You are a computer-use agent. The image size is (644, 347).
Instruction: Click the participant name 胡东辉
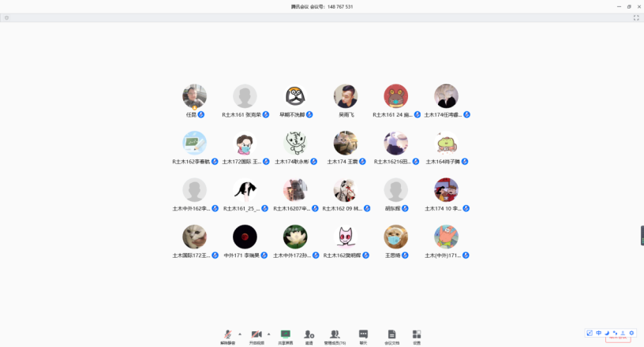[395, 209]
